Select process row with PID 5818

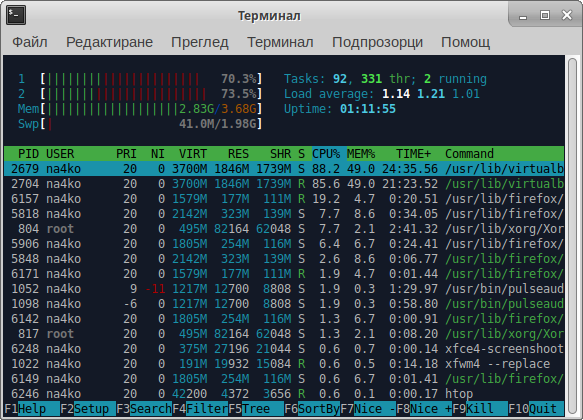tap(284, 214)
